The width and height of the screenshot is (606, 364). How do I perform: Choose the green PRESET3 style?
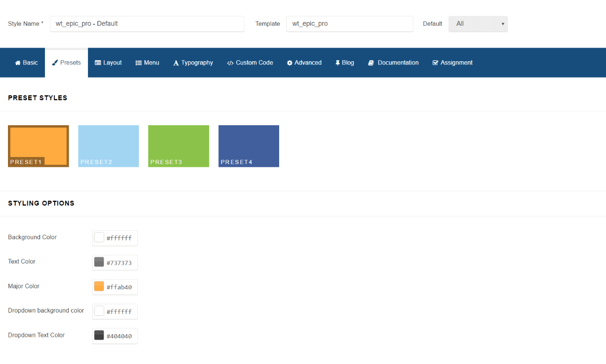[178, 145]
